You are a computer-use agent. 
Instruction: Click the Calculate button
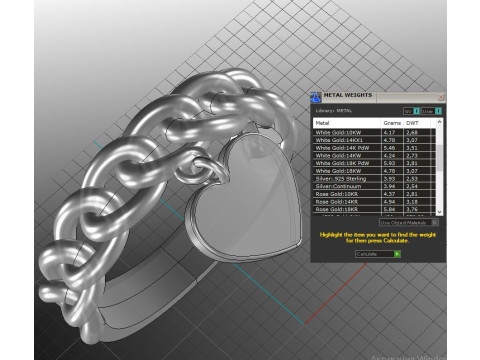[378, 254]
